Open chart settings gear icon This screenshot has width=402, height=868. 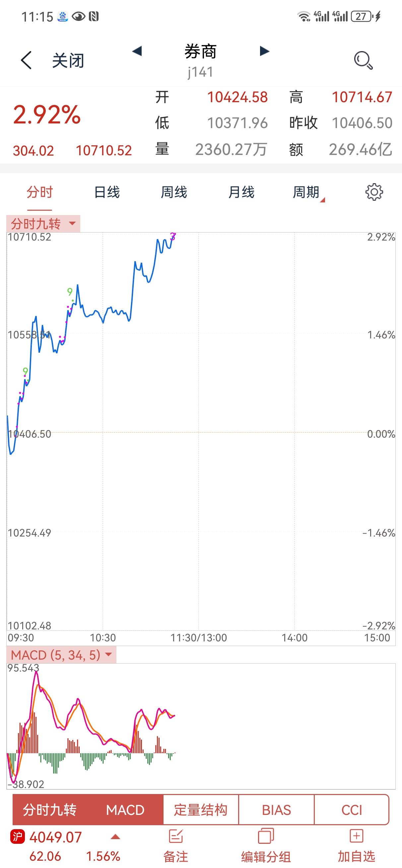pos(374,192)
